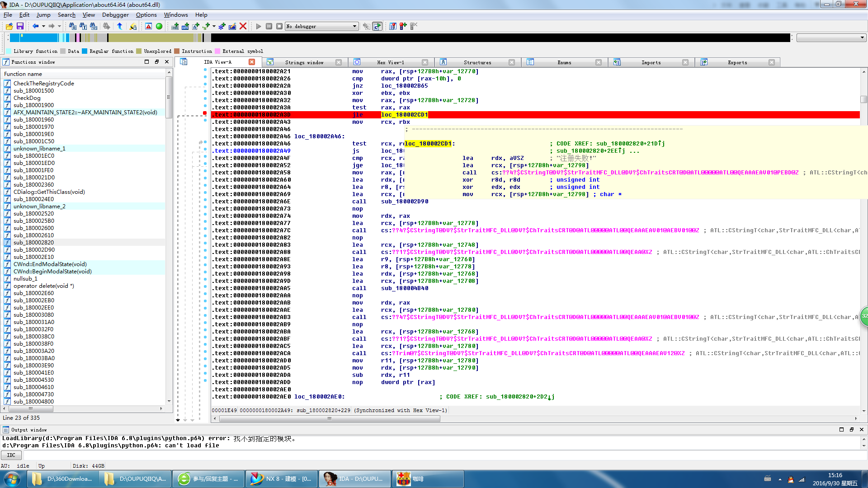Click the red X delete icon

[243, 26]
